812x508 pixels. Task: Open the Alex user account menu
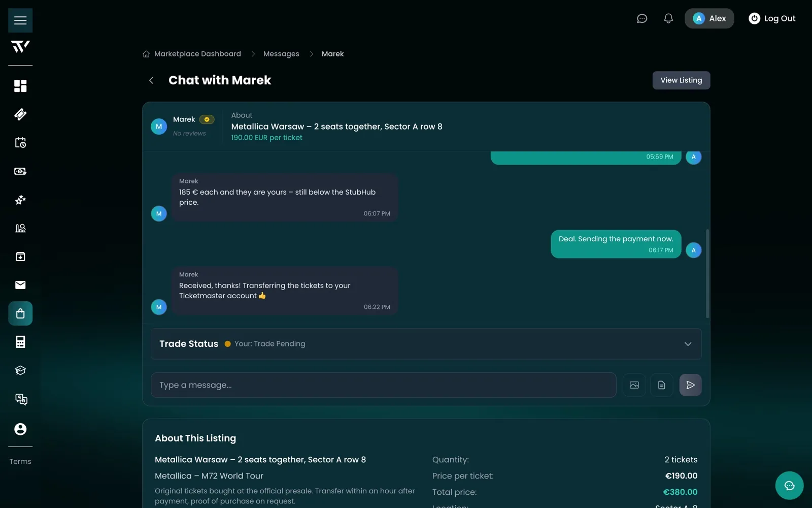(x=709, y=18)
